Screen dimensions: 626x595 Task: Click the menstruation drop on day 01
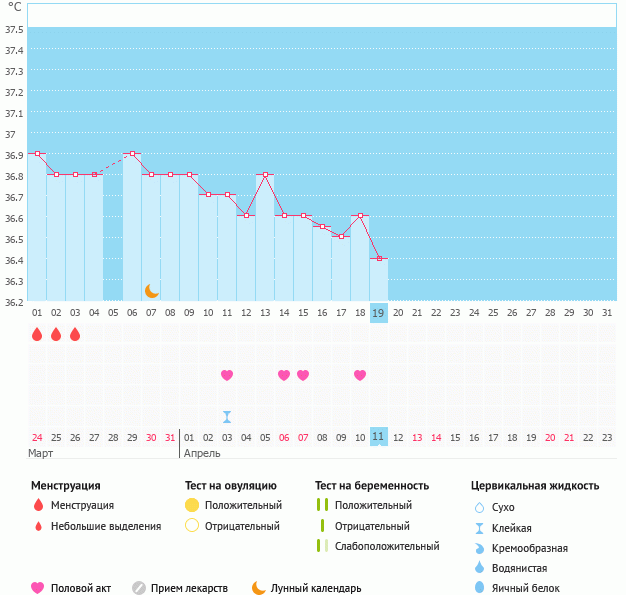37,334
